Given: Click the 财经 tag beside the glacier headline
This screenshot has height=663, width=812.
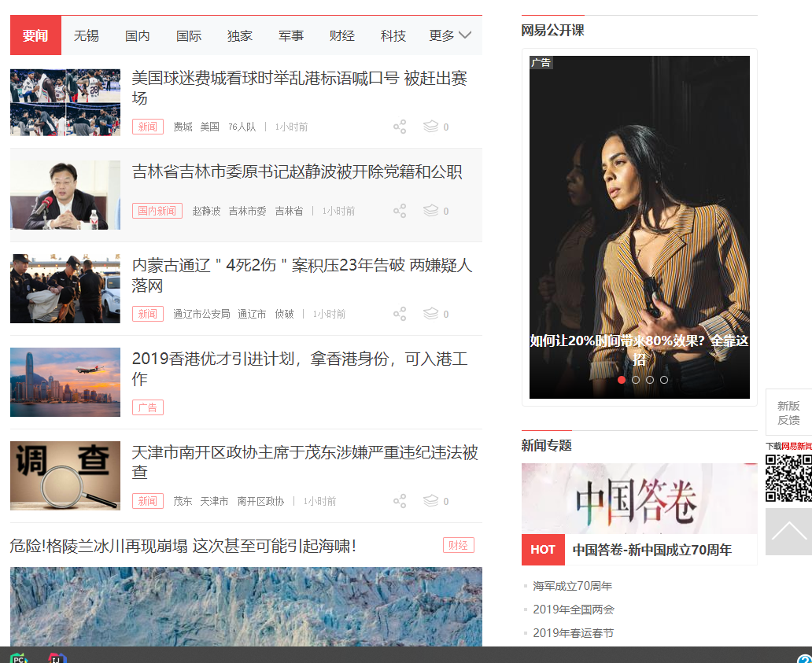Looking at the screenshot, I should click(x=458, y=545).
